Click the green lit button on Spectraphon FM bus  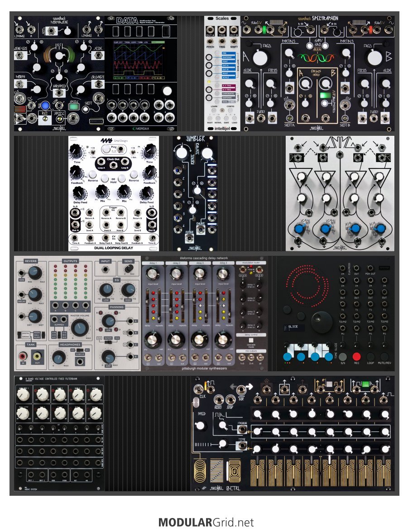326,96
